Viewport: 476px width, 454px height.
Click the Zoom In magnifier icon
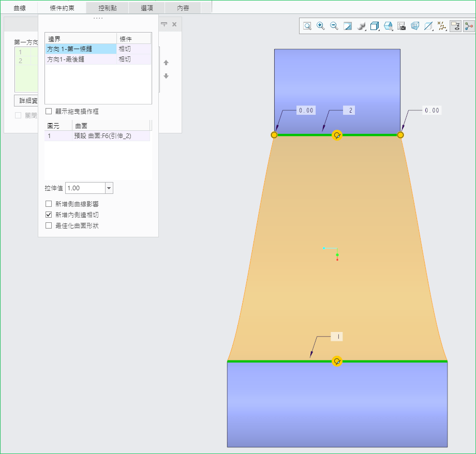click(x=321, y=26)
